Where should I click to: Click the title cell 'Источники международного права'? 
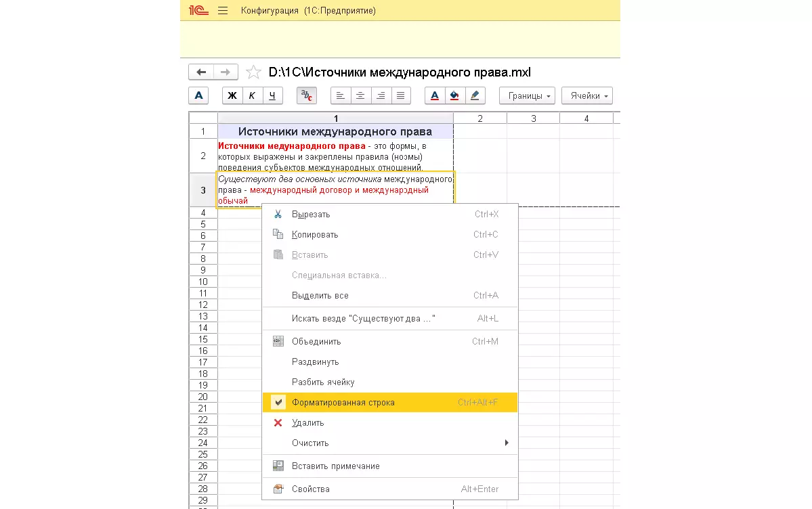[x=336, y=131]
